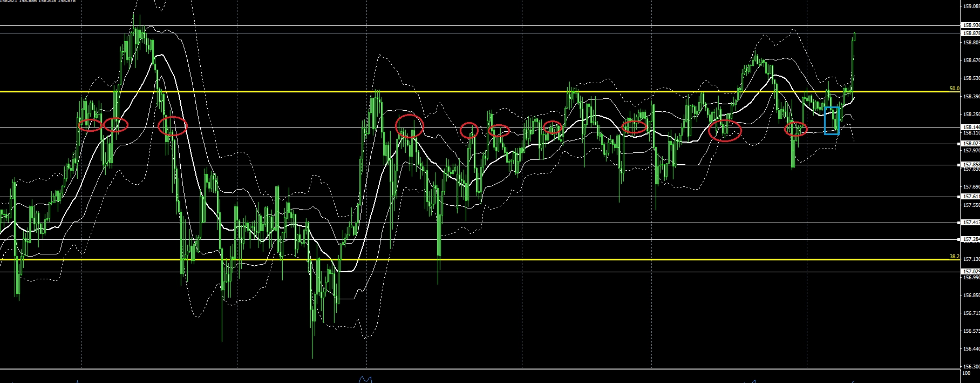Click the 157.284 price level label
The width and height of the screenshot is (980, 383).
[971, 239]
